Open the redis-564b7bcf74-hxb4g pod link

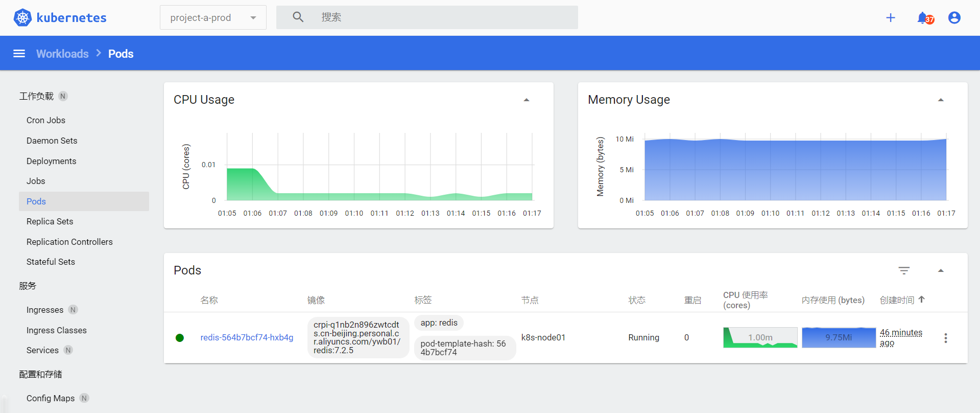coord(247,337)
